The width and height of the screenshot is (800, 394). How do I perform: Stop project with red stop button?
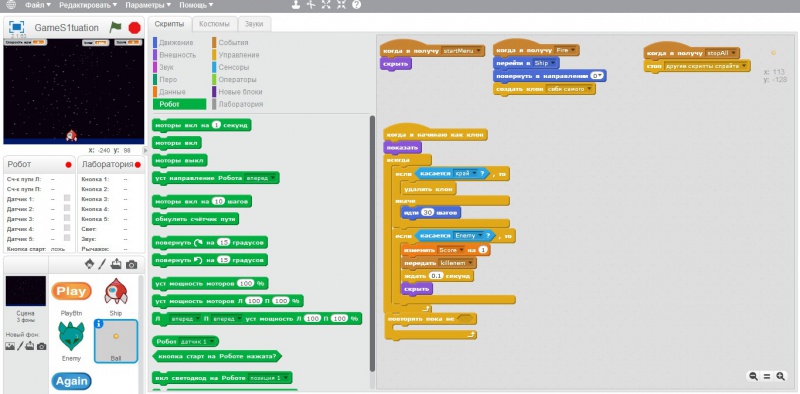tap(134, 28)
